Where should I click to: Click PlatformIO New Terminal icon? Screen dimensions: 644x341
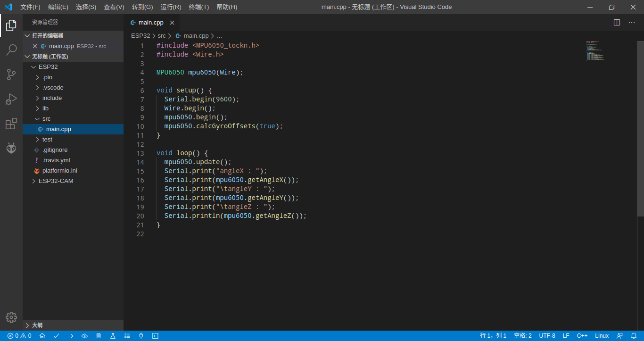click(x=155, y=336)
